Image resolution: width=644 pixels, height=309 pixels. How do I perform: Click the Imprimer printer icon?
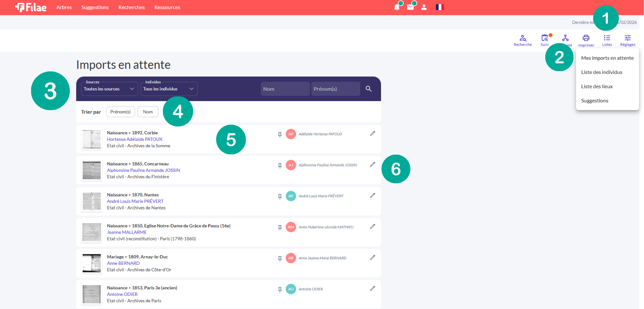coord(586,40)
